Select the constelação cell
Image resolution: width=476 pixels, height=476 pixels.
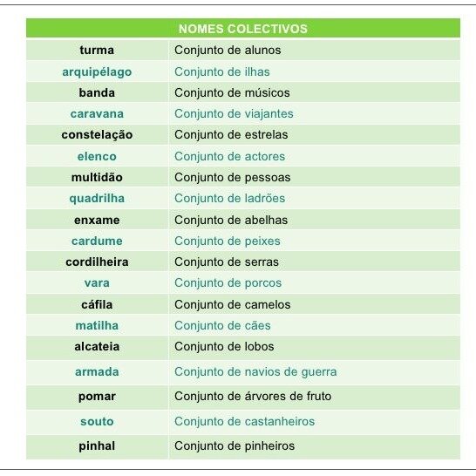[97, 135]
